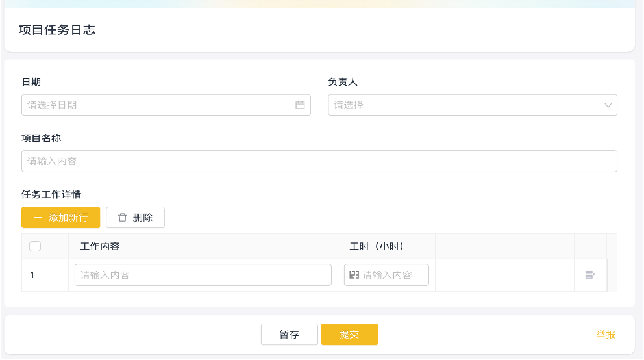Image resolution: width=644 pixels, height=360 pixels.
Task: Click the row action icon in row 1
Action: 589,275
